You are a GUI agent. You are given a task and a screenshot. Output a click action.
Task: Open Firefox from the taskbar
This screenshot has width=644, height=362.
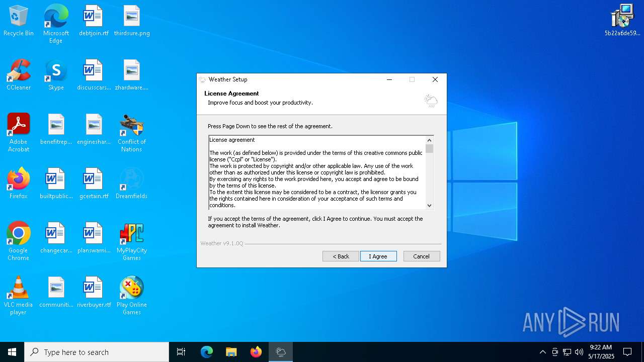(256, 352)
